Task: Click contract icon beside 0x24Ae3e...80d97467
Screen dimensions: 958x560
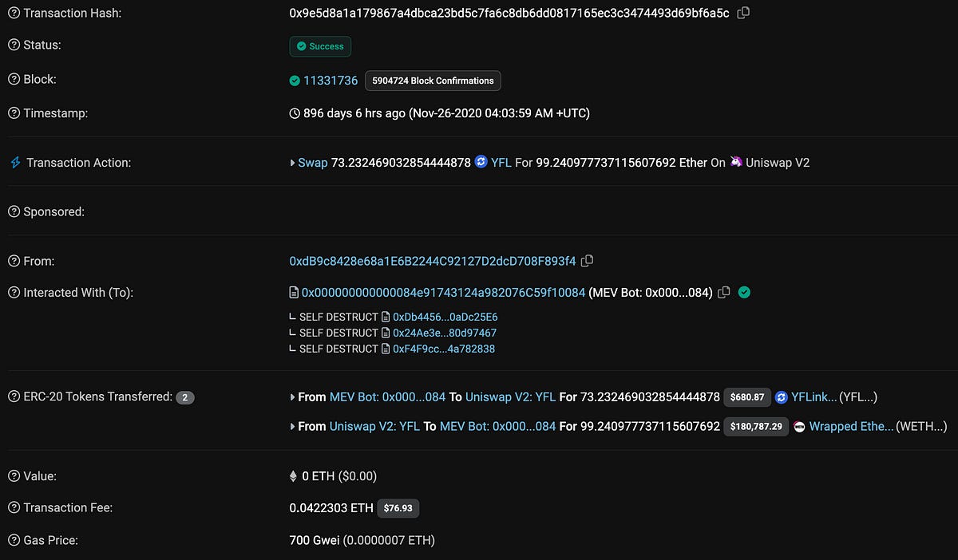Action: click(x=386, y=333)
